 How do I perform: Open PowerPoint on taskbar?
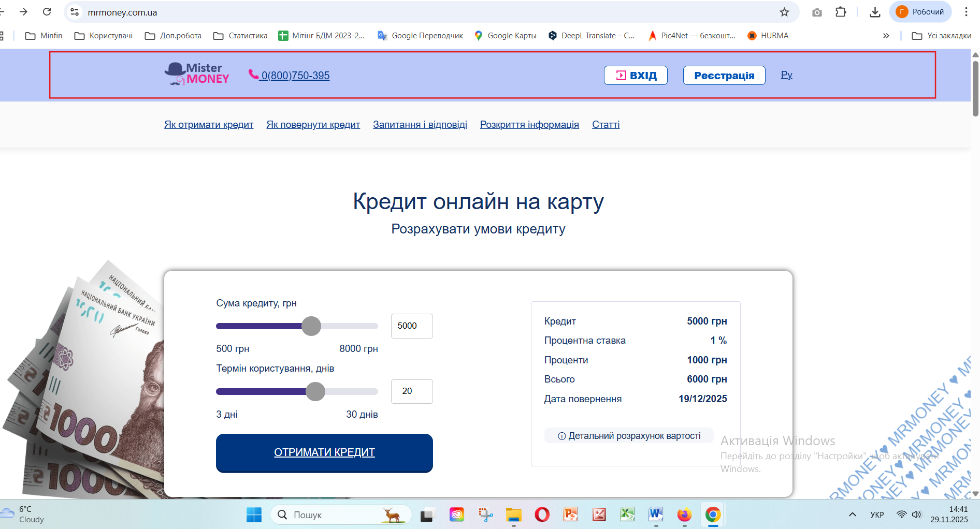tap(571, 515)
